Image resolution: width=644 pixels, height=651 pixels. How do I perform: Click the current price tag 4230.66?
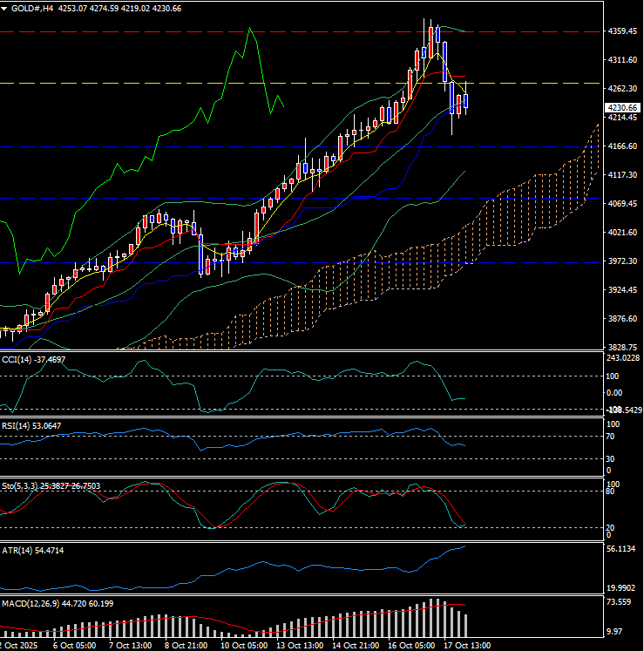click(x=623, y=107)
